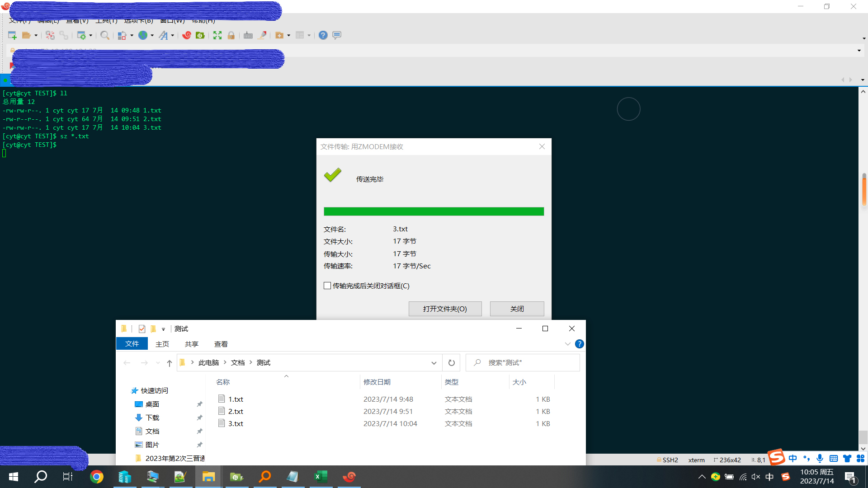The image size is (868, 488).
Task: Click the speech bubble feedback toolbar icon
Action: (337, 35)
